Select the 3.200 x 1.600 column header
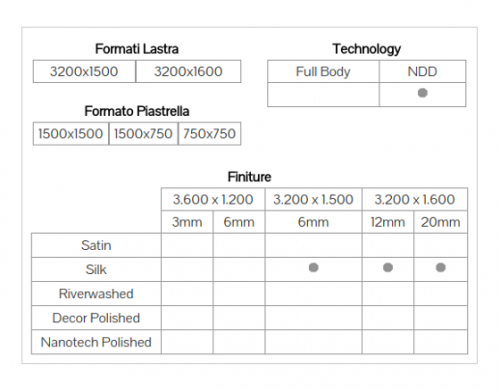This screenshot has height=390, width=500. pyautogui.click(x=415, y=199)
